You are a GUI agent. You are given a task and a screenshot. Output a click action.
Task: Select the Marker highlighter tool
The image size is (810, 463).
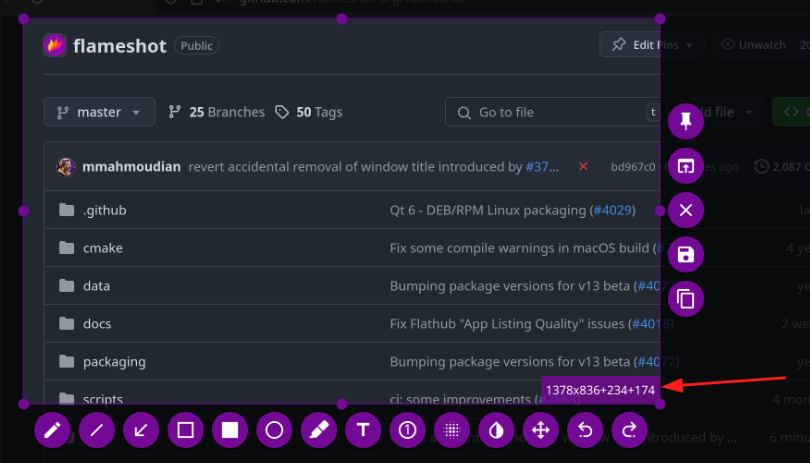coord(319,430)
